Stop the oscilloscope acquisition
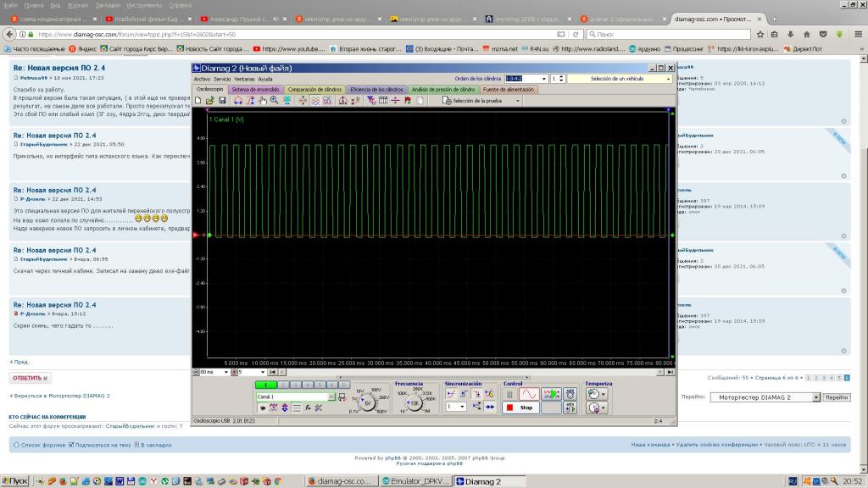868x488 pixels. point(521,408)
